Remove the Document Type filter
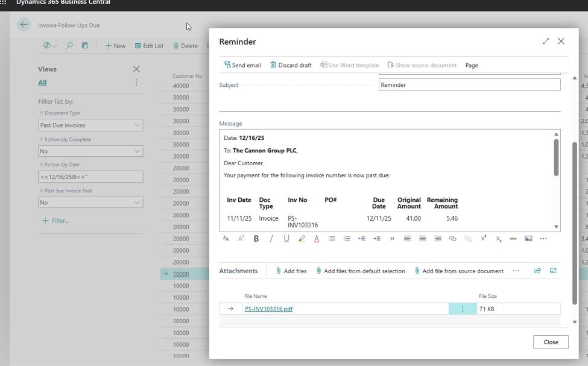This screenshot has width=588, height=366. point(41,113)
